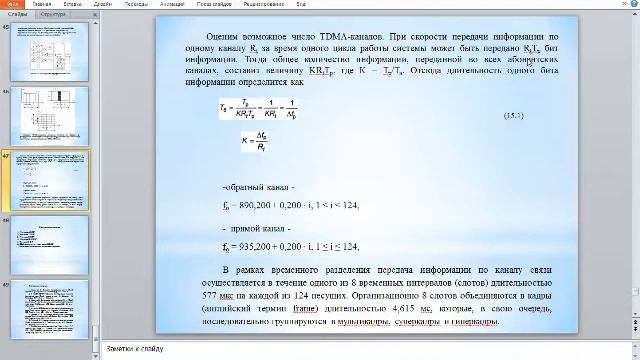640x360 pixels.
Task: Click the underlined word 'гиперкадры'
Action: coord(475,322)
